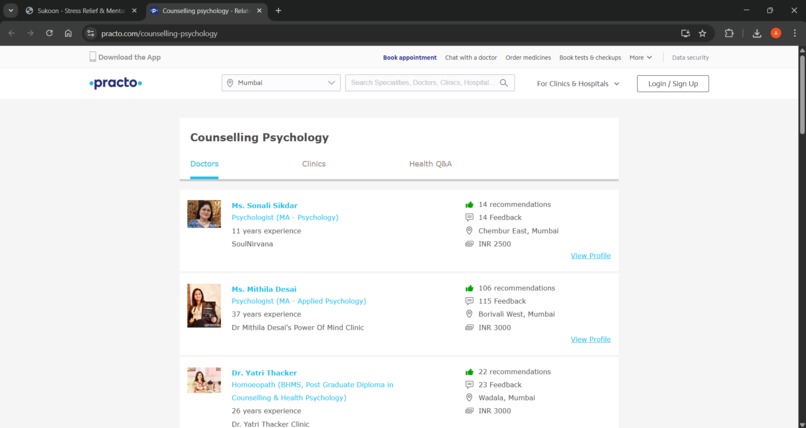The image size is (806, 428).
Task: Switch to the Sukoon Stress Relief tab
Action: click(82, 10)
